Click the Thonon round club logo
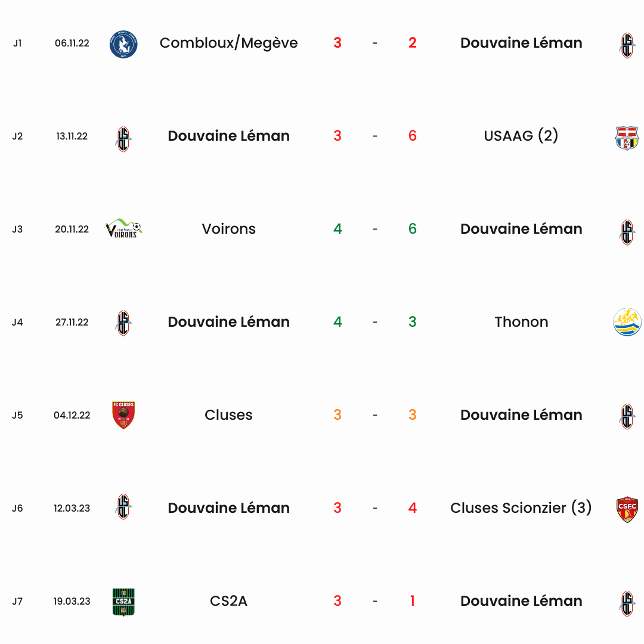 coord(627,322)
